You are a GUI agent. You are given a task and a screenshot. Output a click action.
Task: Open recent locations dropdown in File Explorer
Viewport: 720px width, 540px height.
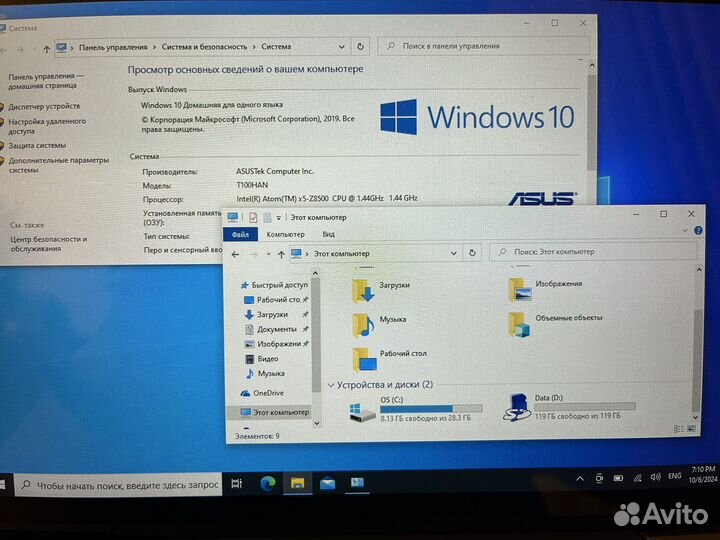pos(268,254)
